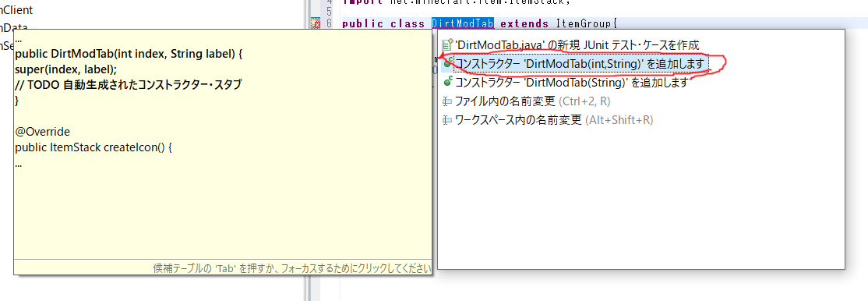
Task: Click the TODO auto-generated constructor stub comment
Action: click(x=129, y=85)
